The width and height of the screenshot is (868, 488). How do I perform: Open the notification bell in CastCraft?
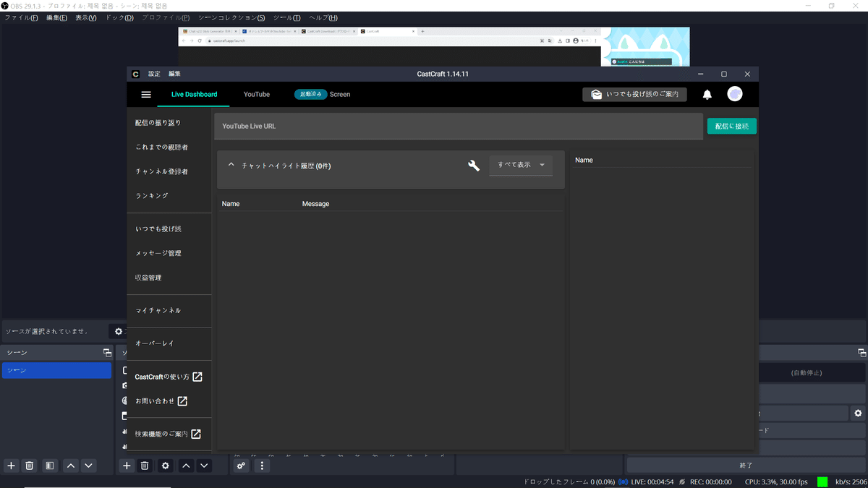pyautogui.click(x=707, y=95)
